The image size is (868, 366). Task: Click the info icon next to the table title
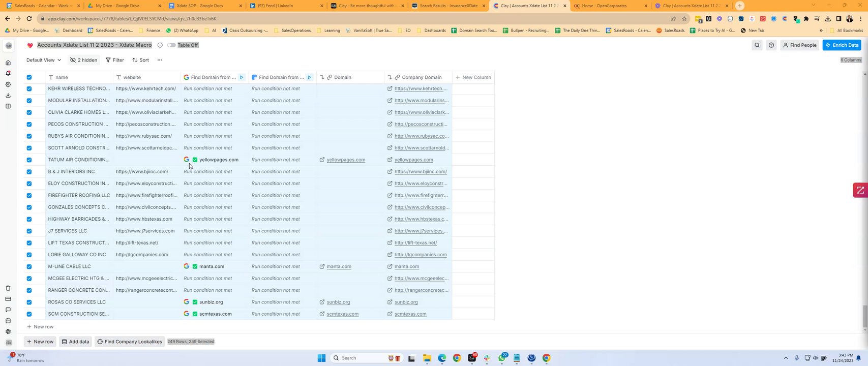pos(160,45)
